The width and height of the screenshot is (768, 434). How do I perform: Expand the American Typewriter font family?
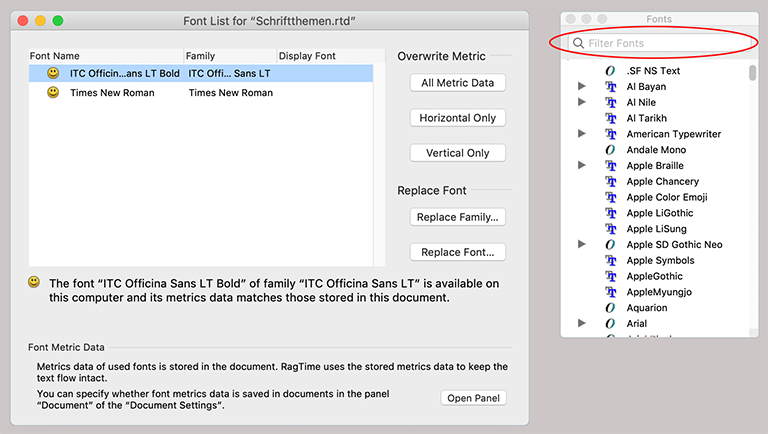point(582,134)
